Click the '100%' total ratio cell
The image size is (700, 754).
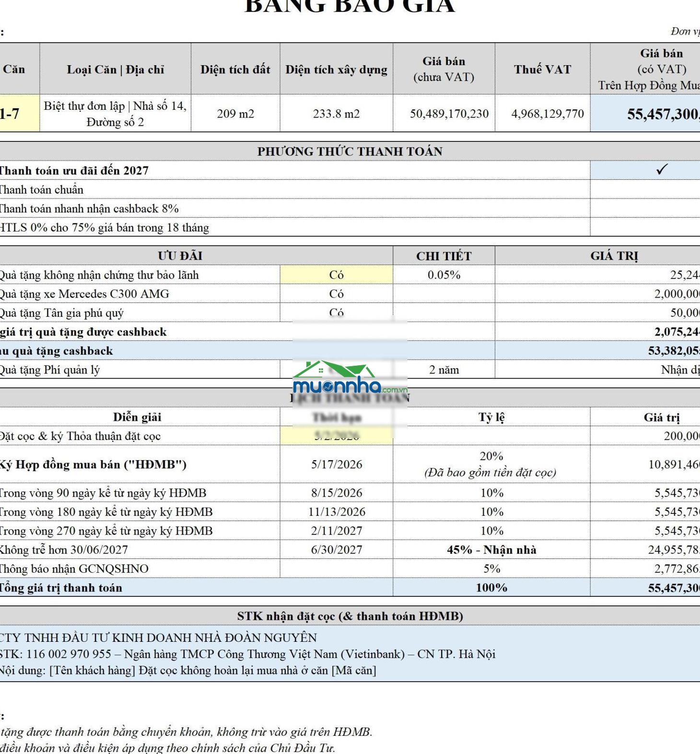pos(492,588)
